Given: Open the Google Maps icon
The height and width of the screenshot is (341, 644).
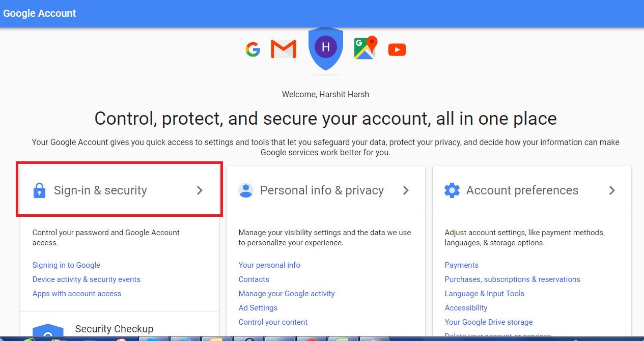Looking at the screenshot, I should (366, 48).
